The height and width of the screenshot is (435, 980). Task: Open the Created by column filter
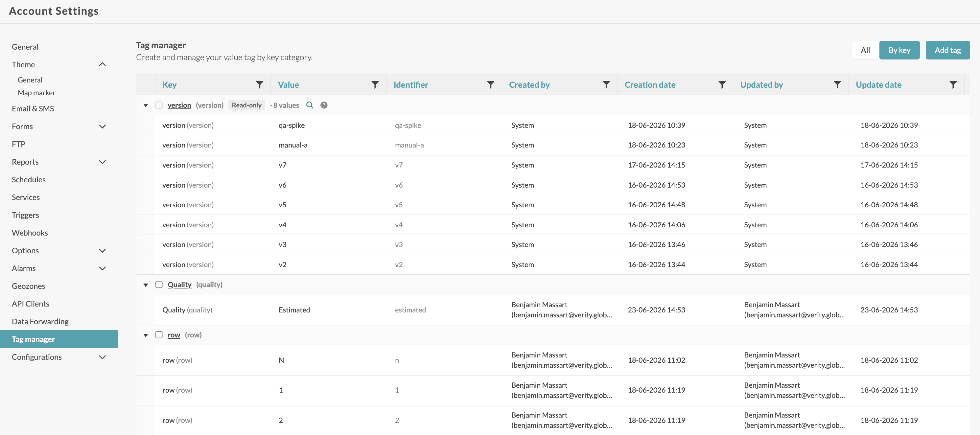click(x=606, y=84)
